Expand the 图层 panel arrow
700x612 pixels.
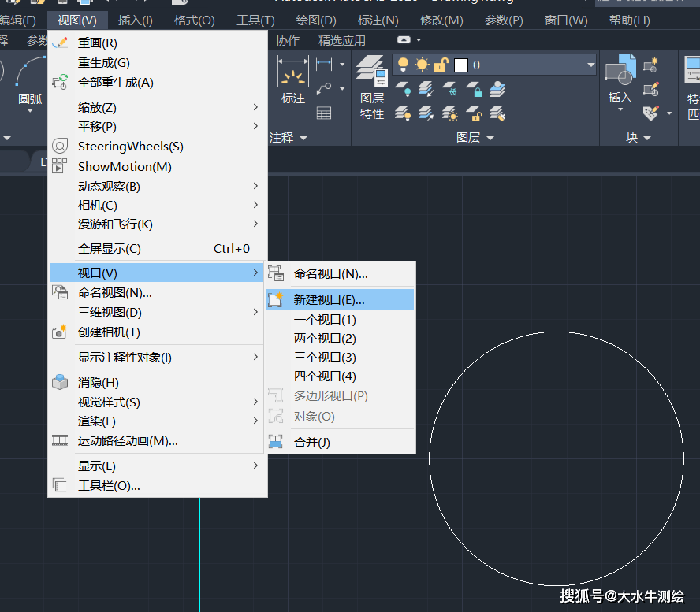tap(490, 138)
